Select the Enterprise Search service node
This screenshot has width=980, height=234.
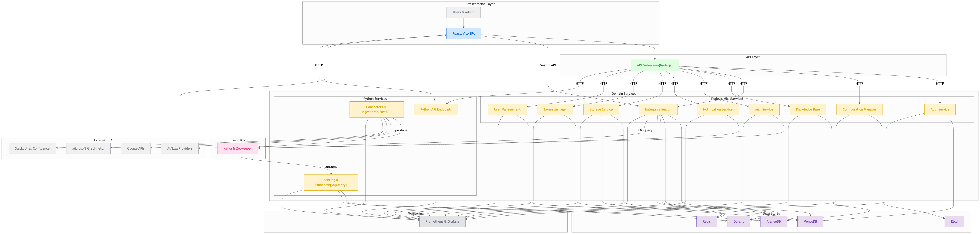(658, 109)
